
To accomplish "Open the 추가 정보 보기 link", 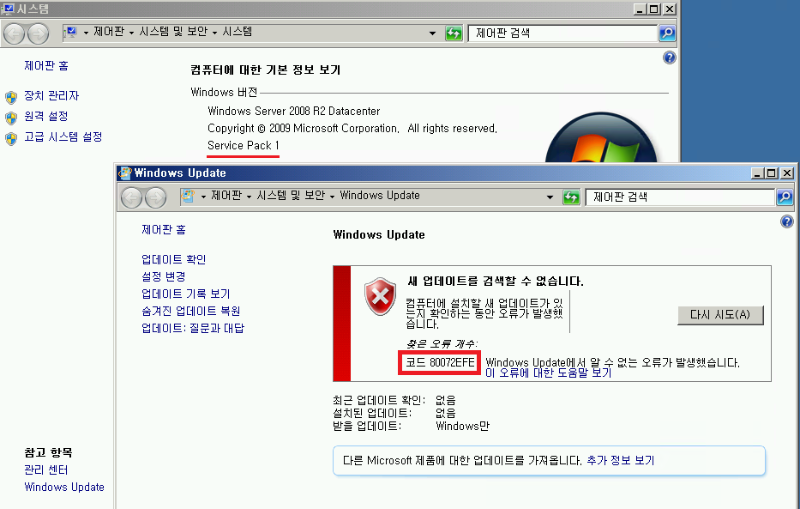I will 620,461.
